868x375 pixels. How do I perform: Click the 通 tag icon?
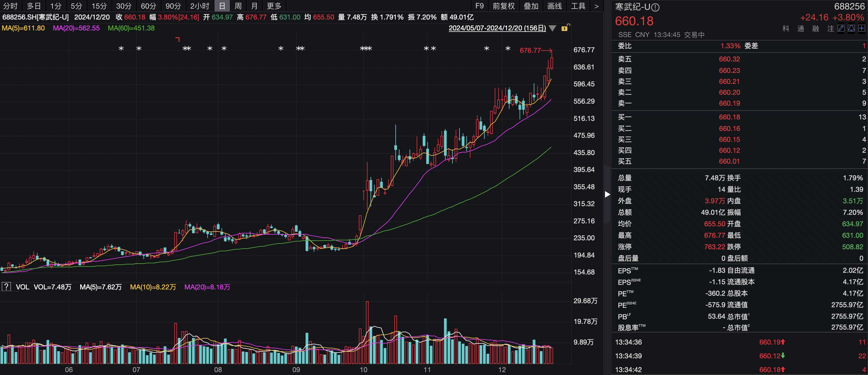tap(801, 29)
